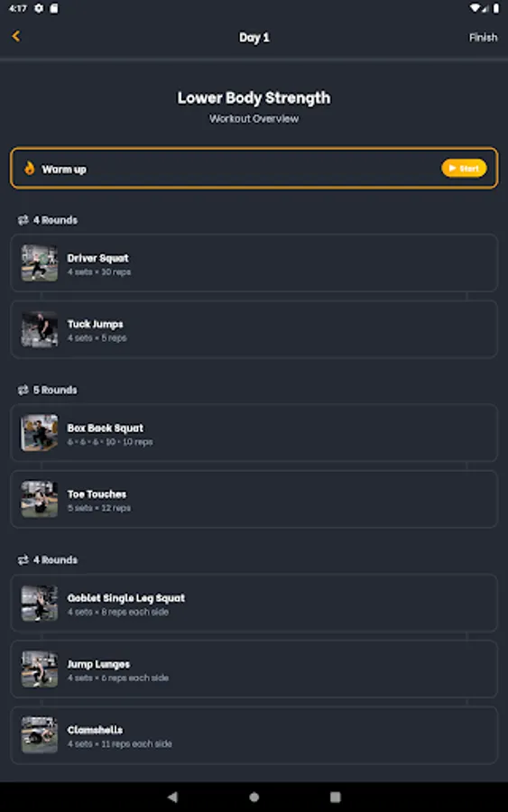Select the Jump Lunges exercise row
This screenshot has height=812, width=508.
[x=254, y=669]
